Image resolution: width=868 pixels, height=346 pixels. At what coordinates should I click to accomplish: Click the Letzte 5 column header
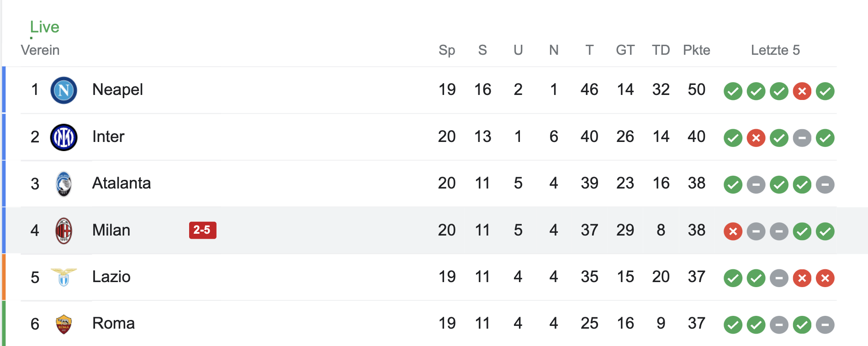point(775,50)
